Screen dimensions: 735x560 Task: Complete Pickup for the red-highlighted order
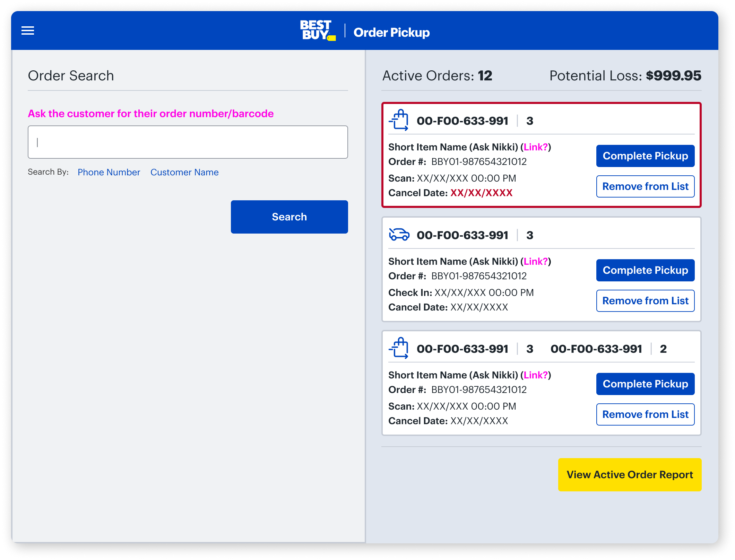click(x=645, y=156)
